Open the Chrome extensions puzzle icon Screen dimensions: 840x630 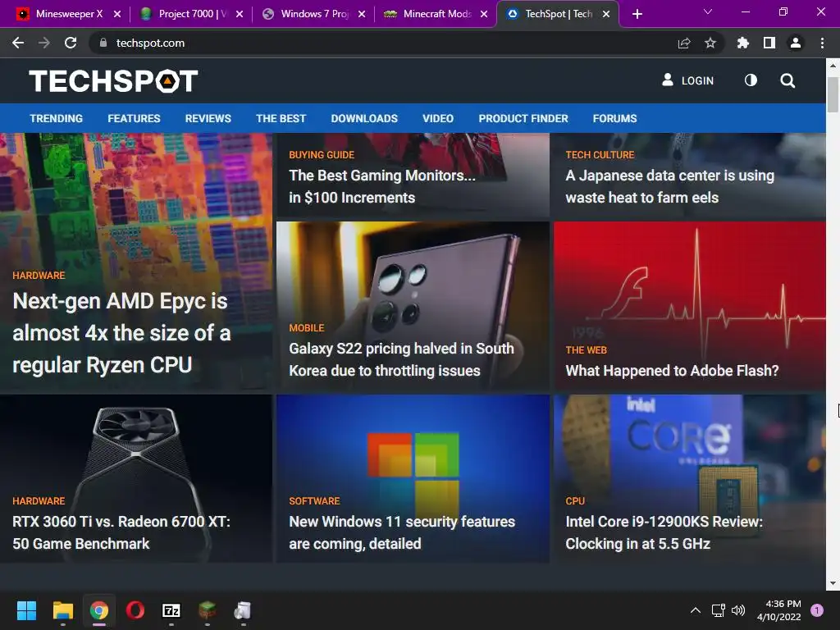(743, 43)
